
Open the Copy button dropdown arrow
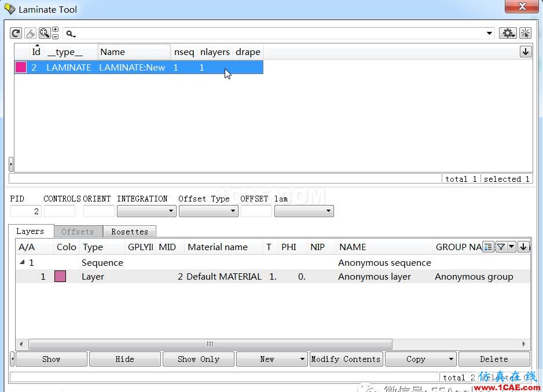[451, 359]
